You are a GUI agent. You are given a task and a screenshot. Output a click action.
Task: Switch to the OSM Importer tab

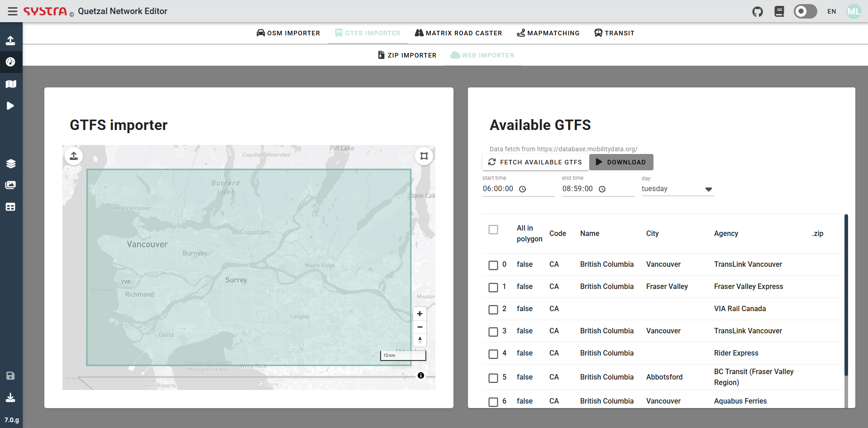(288, 33)
